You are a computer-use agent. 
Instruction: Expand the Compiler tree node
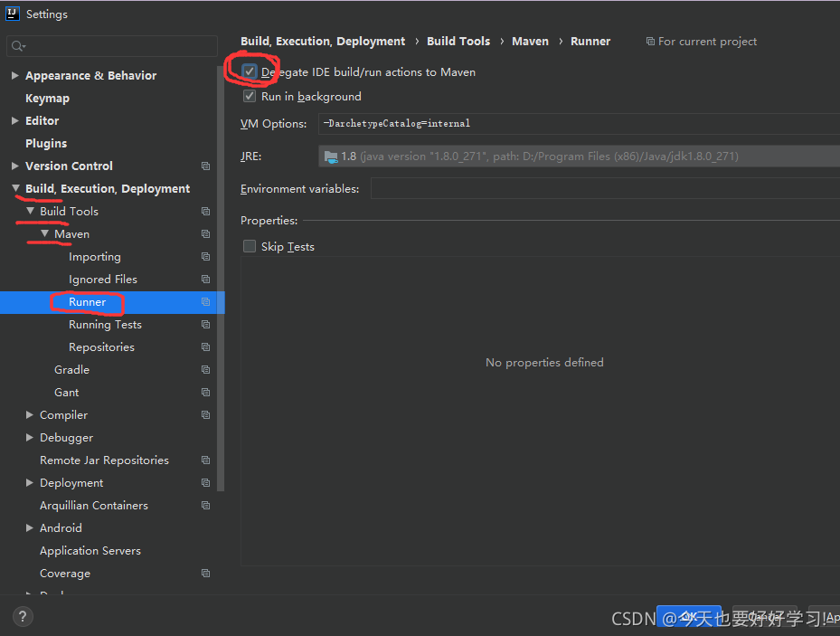[30, 414]
